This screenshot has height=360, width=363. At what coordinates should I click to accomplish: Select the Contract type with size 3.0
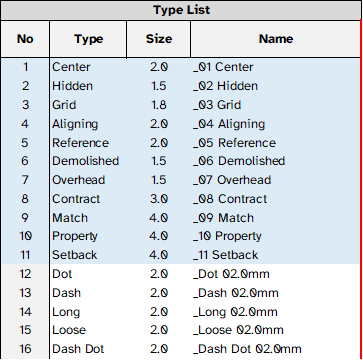tap(181, 199)
